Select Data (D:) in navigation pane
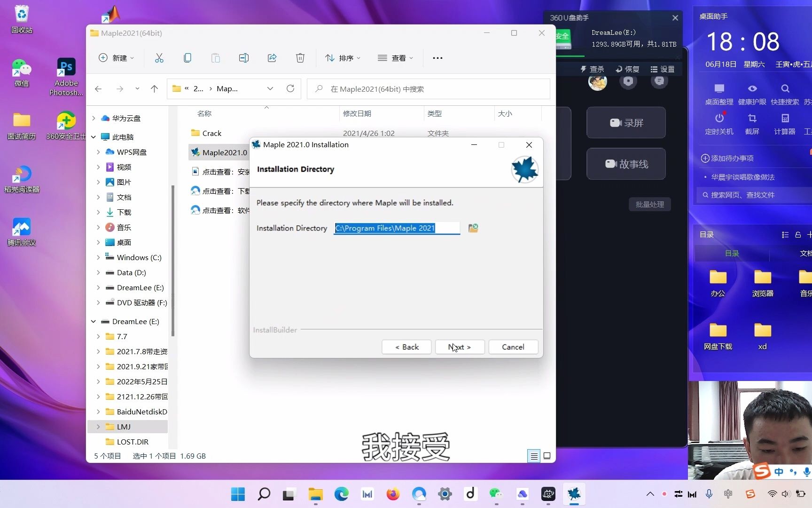The image size is (812, 508). pos(131,272)
